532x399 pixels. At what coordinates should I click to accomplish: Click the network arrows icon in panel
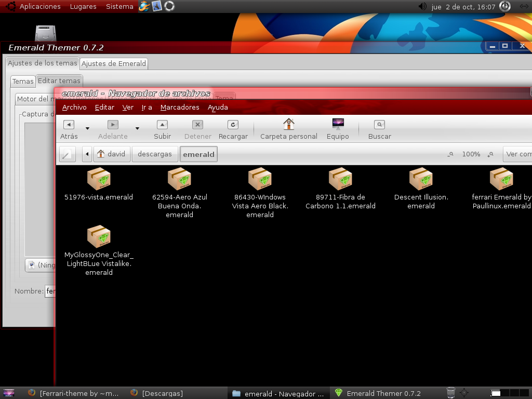524,6
